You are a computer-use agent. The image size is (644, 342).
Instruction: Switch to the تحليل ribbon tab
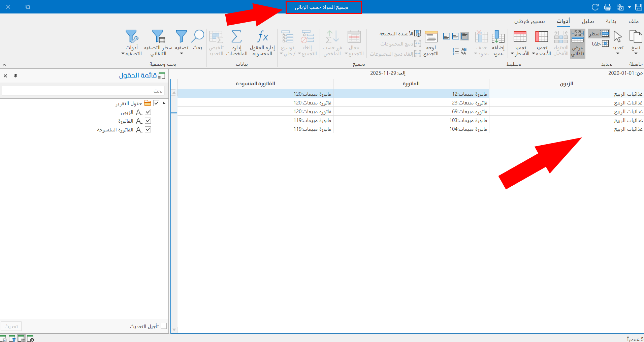point(588,21)
